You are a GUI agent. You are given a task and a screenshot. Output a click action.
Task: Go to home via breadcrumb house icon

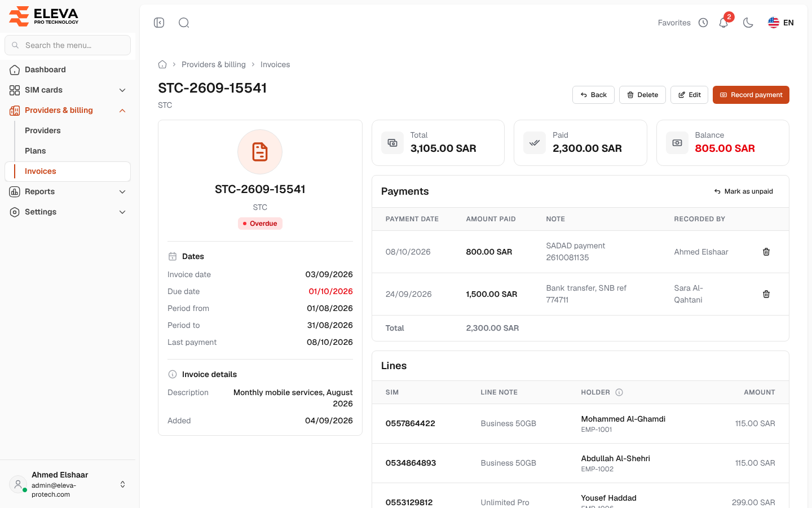(x=162, y=64)
